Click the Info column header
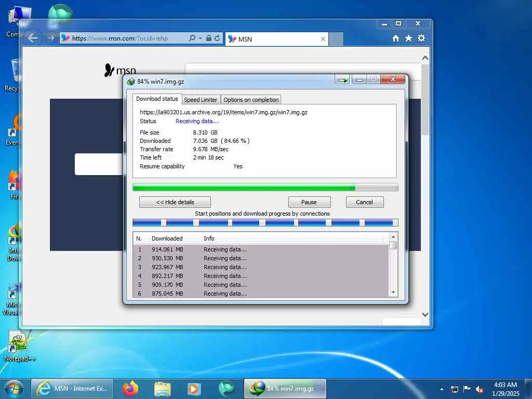 click(209, 238)
